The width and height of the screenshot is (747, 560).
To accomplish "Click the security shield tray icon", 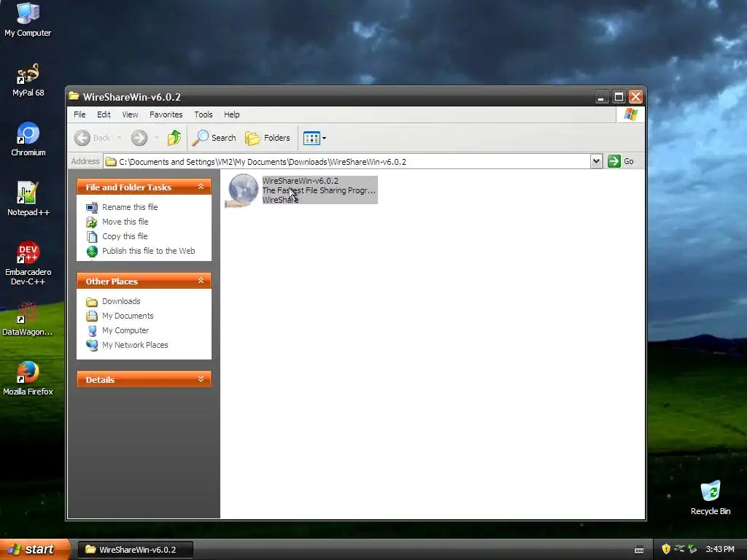I will click(665, 549).
